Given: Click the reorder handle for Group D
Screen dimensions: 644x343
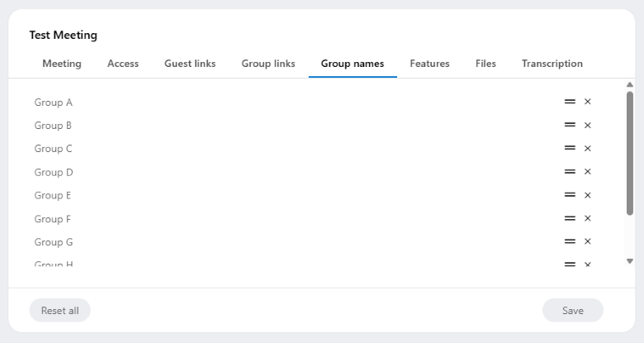Looking at the screenshot, I should click(570, 172).
